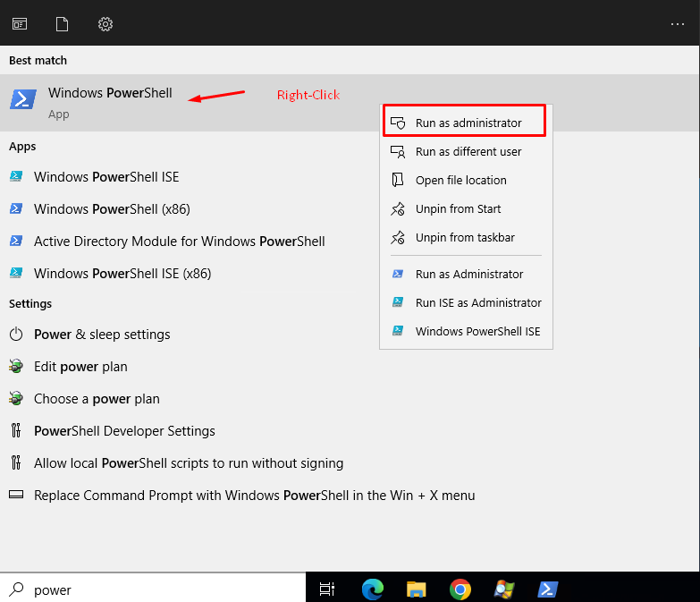Click the Task View taskbar icon
The image size is (700, 602).
point(327,589)
